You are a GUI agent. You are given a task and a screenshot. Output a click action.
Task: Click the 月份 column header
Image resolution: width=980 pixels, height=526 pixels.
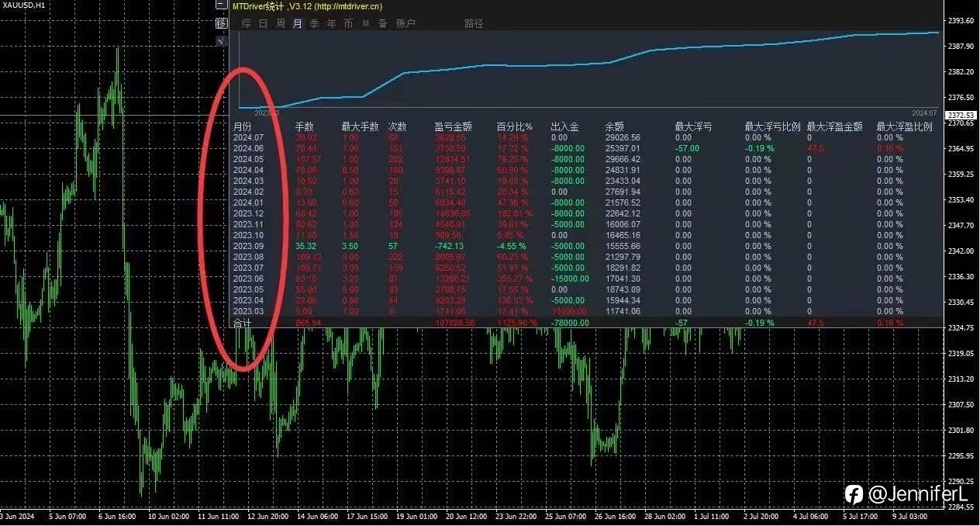[243, 126]
